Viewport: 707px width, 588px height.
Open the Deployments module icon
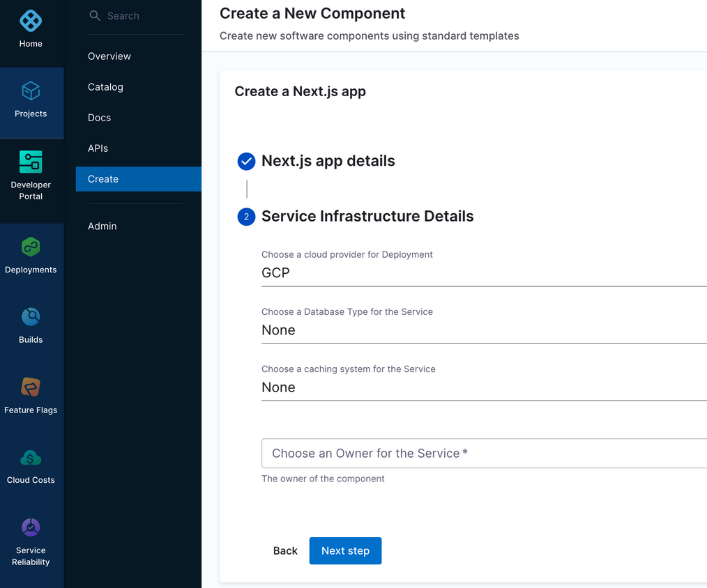pyautogui.click(x=31, y=247)
